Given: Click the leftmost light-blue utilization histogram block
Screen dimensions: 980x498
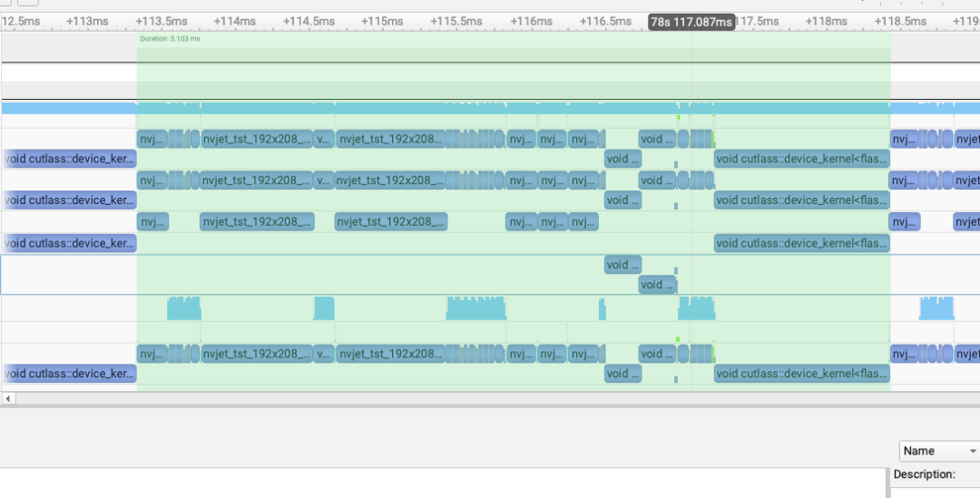Looking at the screenshot, I should (183, 308).
